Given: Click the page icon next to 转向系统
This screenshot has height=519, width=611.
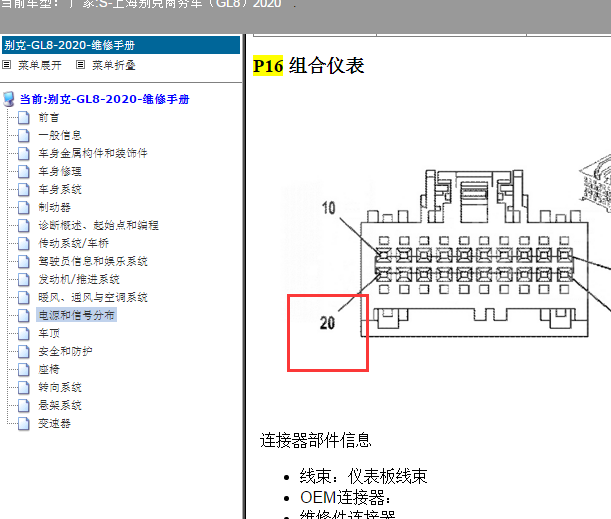Looking at the screenshot, I should pos(23,387).
